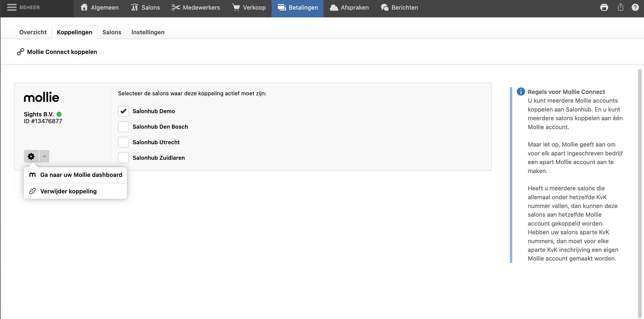Click the green status dot by Sights B.V.

(59, 114)
